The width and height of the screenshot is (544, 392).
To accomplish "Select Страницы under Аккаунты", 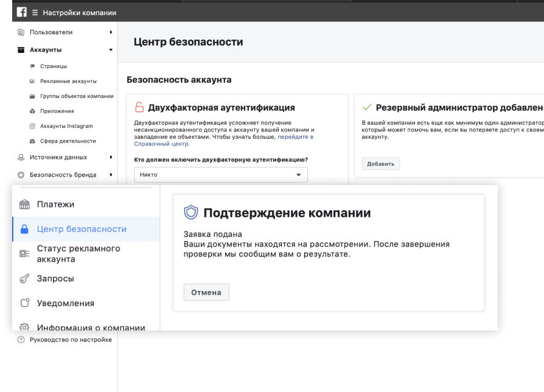I will click(x=54, y=66).
